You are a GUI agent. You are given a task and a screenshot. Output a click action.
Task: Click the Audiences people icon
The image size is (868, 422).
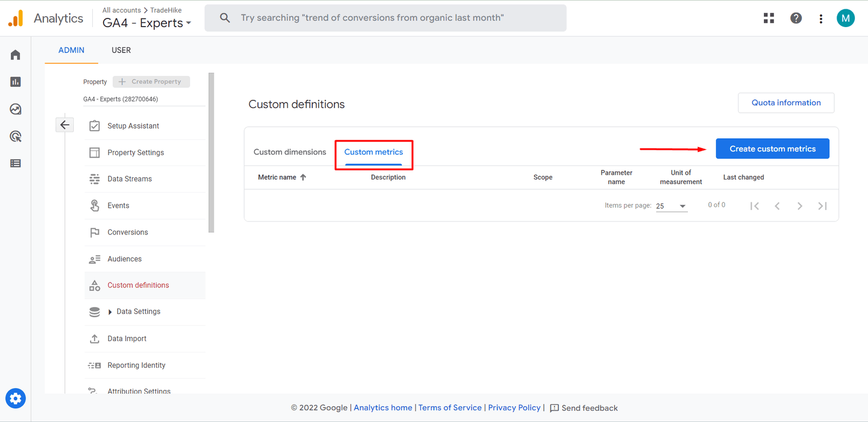click(94, 259)
